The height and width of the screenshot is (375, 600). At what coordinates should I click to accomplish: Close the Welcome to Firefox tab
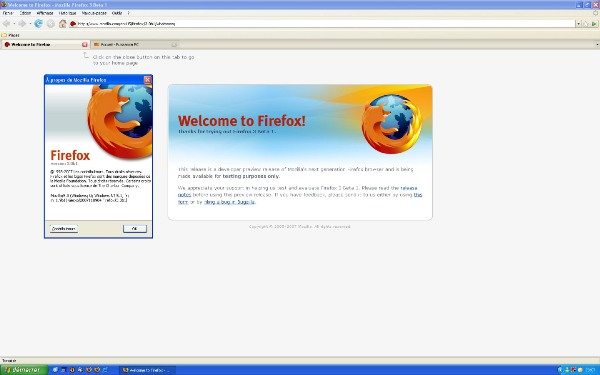[x=85, y=45]
